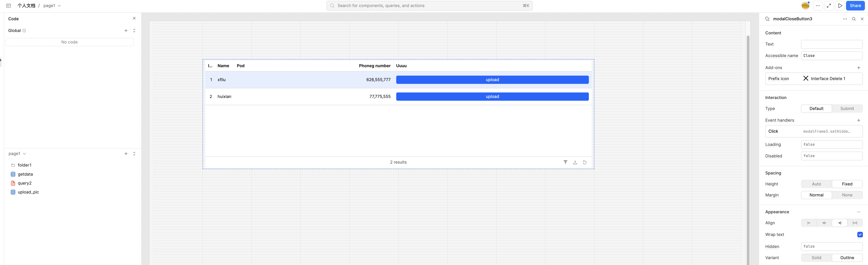Click the Share button
This screenshot has width=868, height=265.
coord(855,6)
